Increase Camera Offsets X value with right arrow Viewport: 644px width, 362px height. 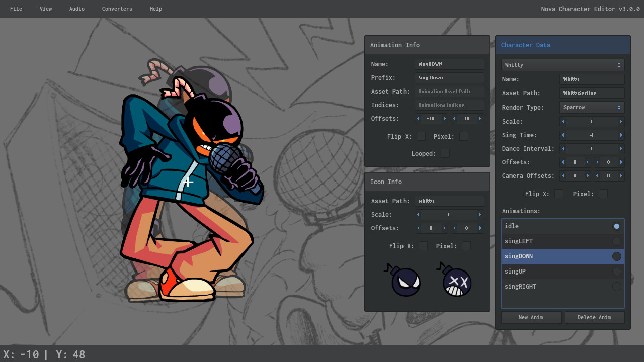pos(587,175)
